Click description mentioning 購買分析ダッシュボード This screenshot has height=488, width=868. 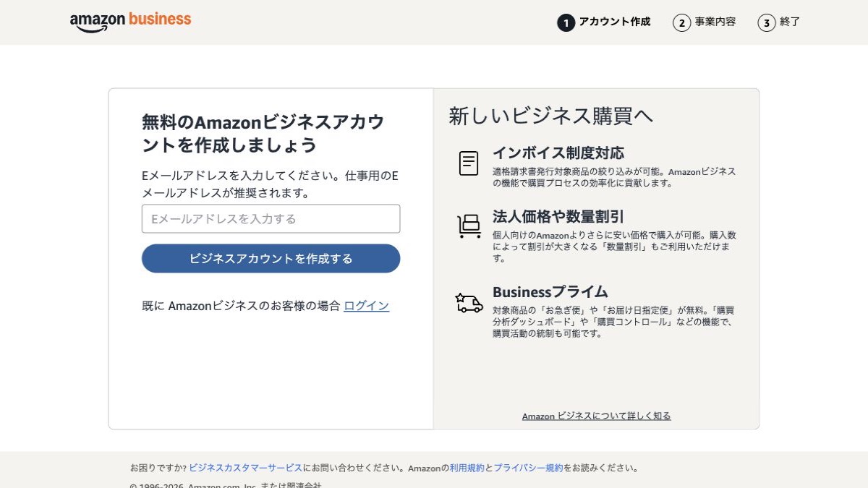pos(614,322)
